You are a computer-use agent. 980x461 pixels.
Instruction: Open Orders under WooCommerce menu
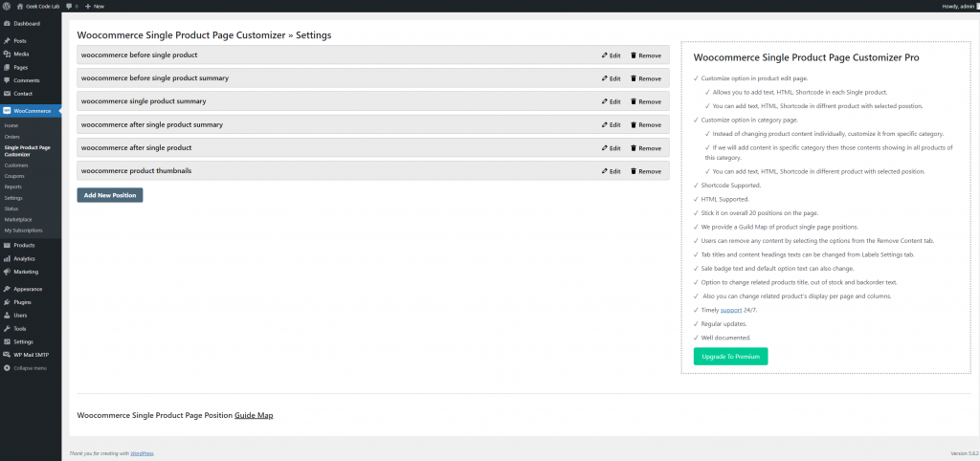(11, 137)
